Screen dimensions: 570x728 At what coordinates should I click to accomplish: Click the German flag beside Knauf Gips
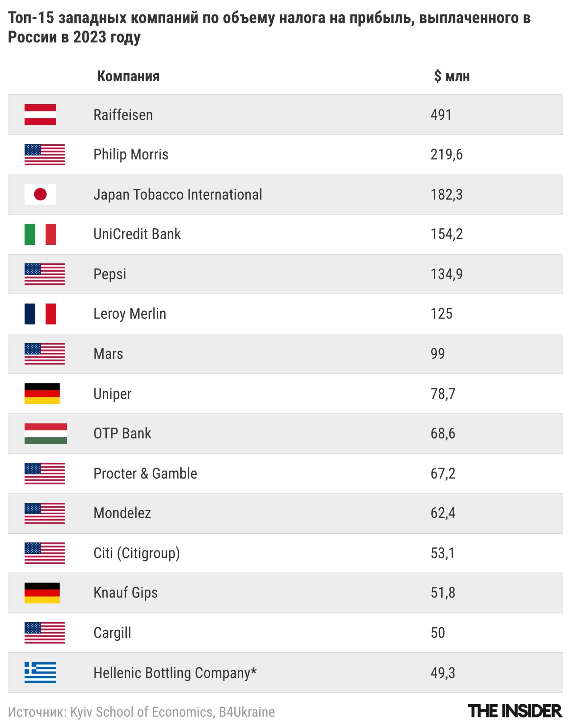[x=42, y=593]
